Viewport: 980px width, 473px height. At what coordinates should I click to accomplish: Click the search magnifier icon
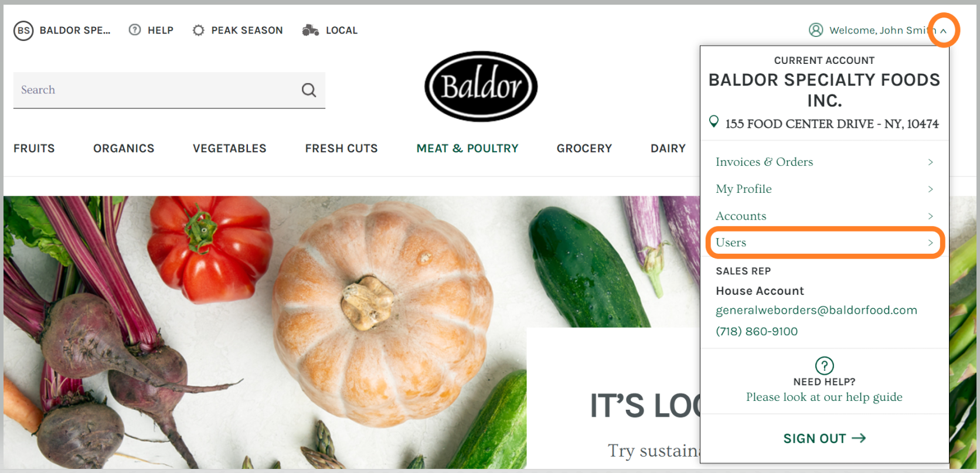309,90
